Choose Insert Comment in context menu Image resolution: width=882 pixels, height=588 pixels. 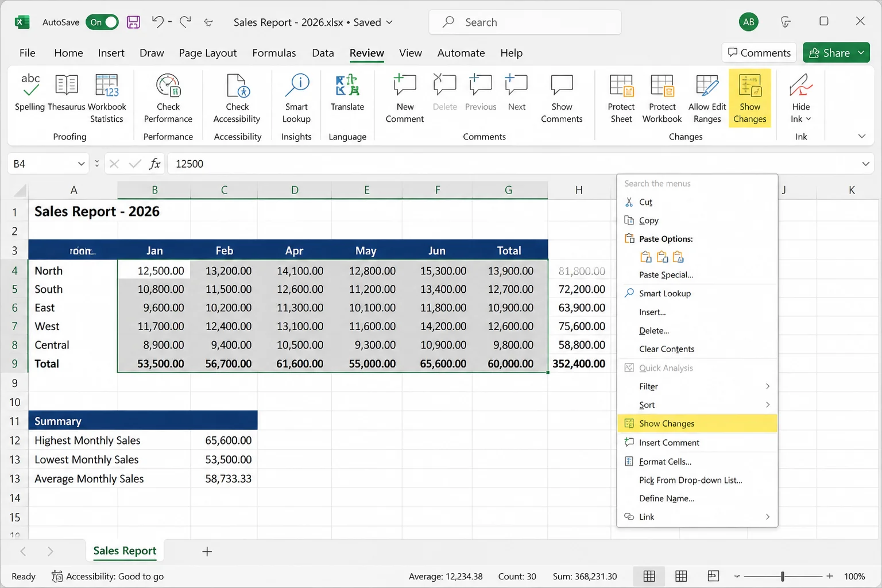(x=697, y=443)
